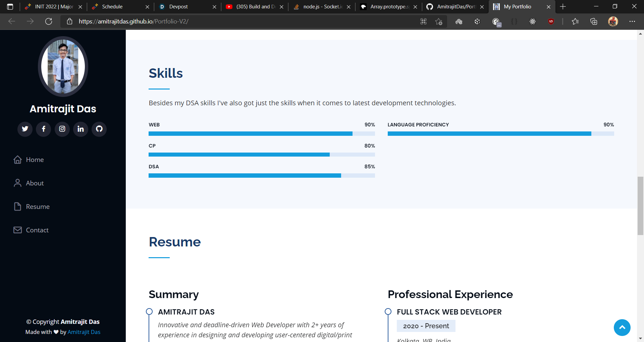Click the "Resume" section heading

click(x=175, y=242)
